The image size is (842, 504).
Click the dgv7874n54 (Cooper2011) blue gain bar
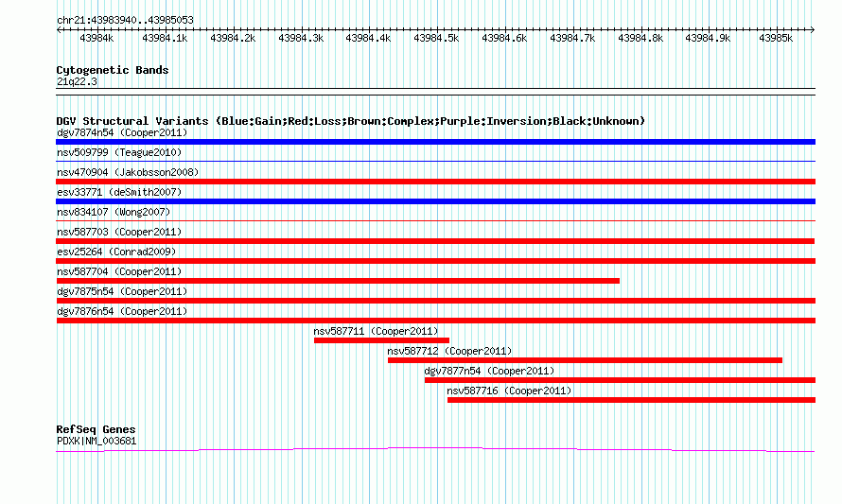[x=435, y=142]
